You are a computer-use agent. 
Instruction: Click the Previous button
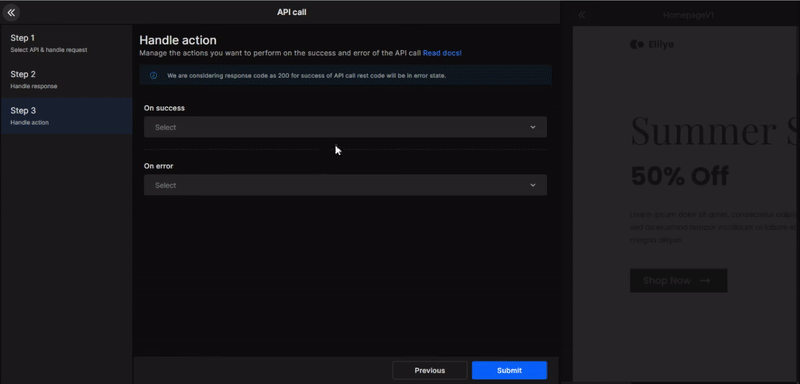(x=430, y=370)
